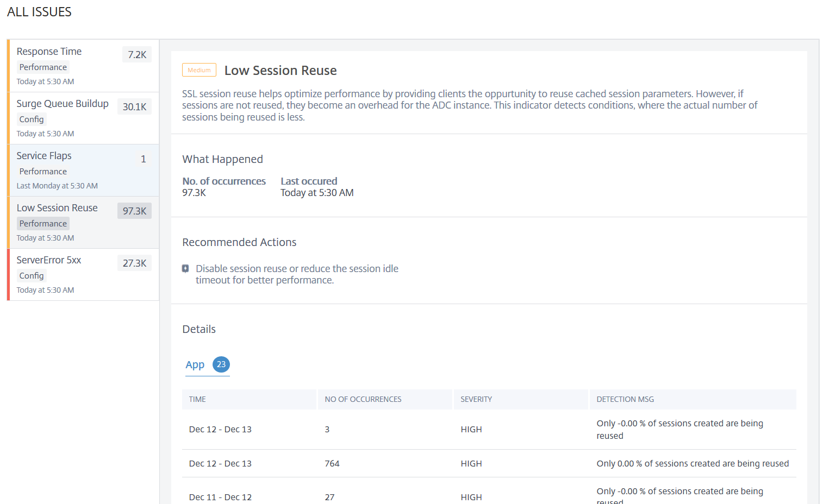Switch to the App details tab

point(195,365)
